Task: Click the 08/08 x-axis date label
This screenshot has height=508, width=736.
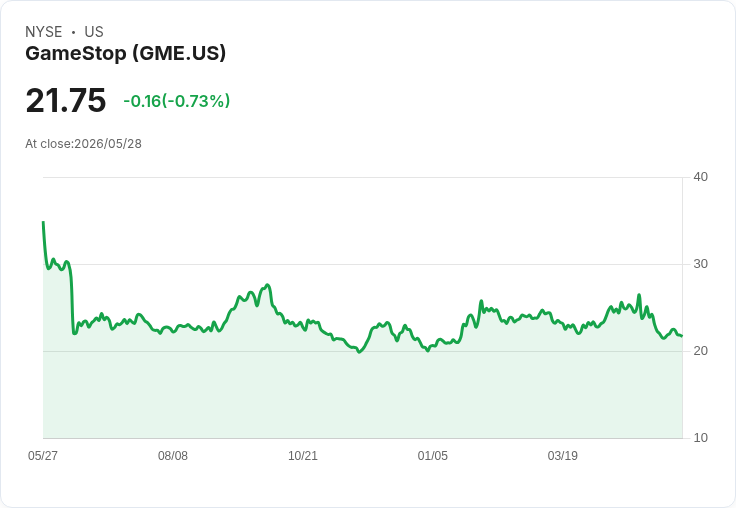Action: pos(173,455)
